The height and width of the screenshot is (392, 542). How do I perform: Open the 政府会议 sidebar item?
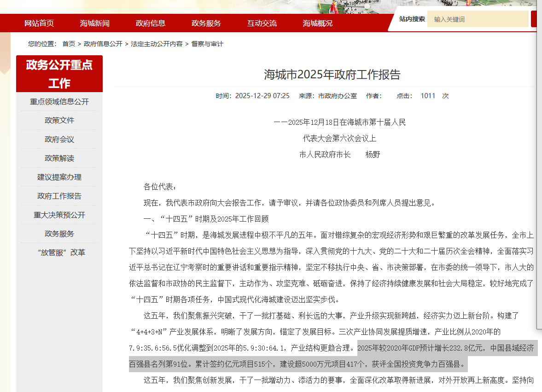tap(59, 140)
